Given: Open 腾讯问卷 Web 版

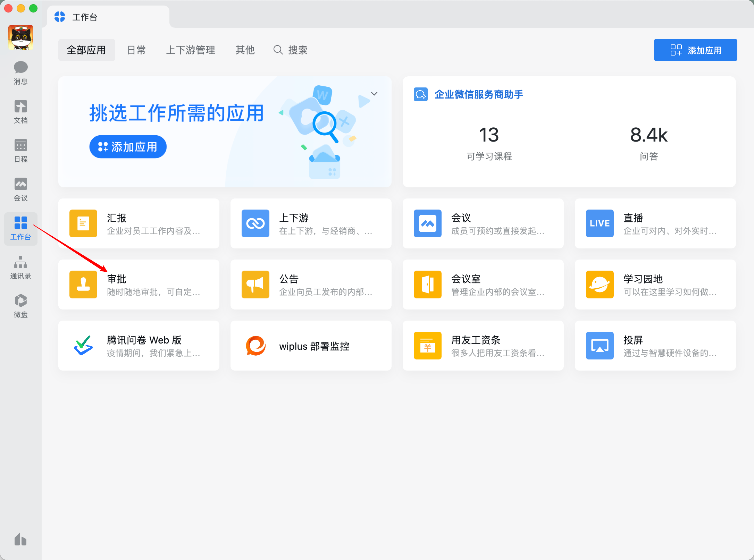Looking at the screenshot, I should (x=139, y=346).
